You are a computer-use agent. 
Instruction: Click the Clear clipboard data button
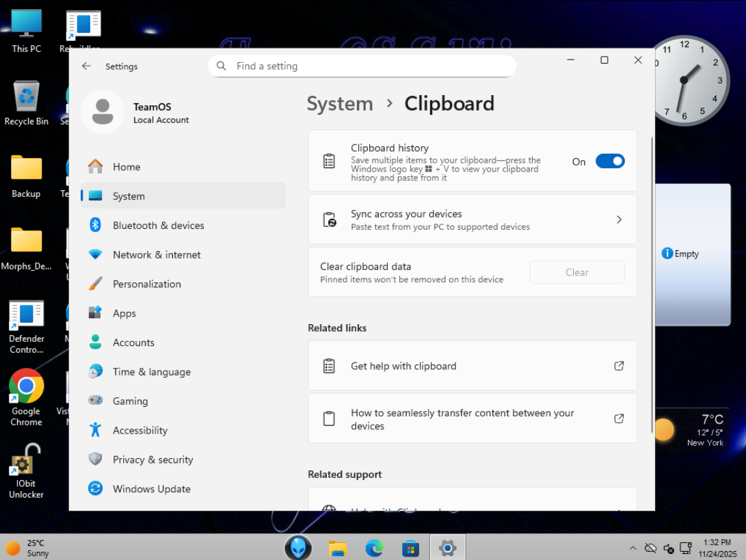(x=576, y=272)
